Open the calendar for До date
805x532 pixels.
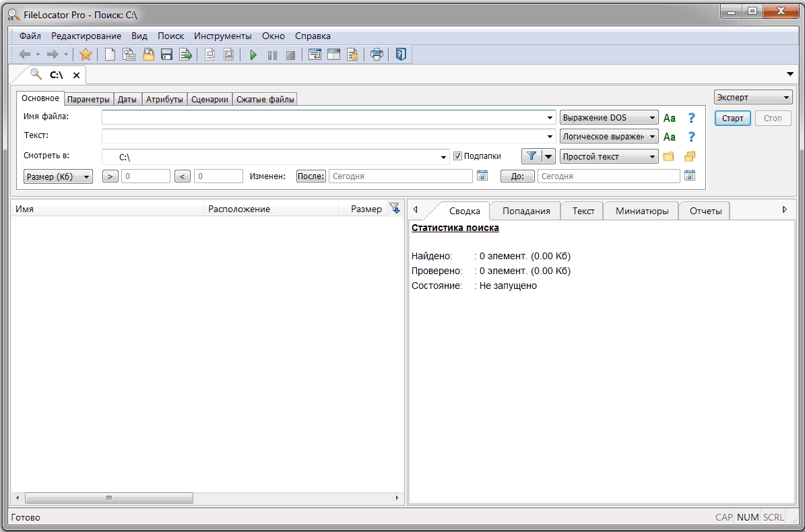690,176
